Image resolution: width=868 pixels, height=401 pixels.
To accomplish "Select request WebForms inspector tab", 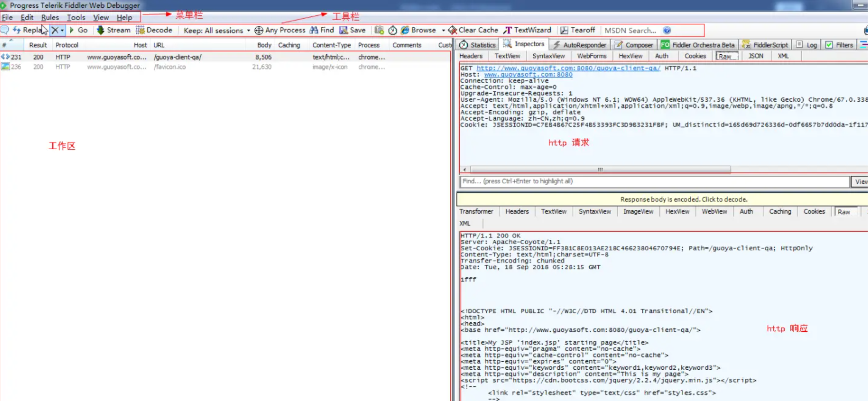I will (592, 56).
